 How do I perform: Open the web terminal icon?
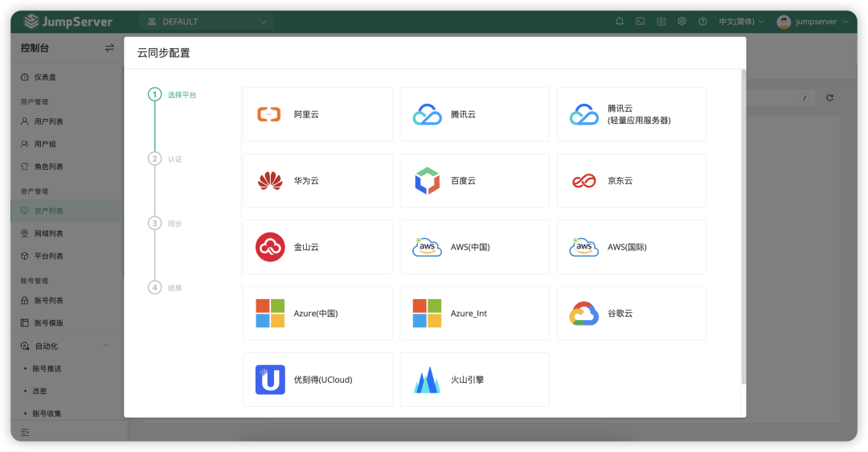641,22
